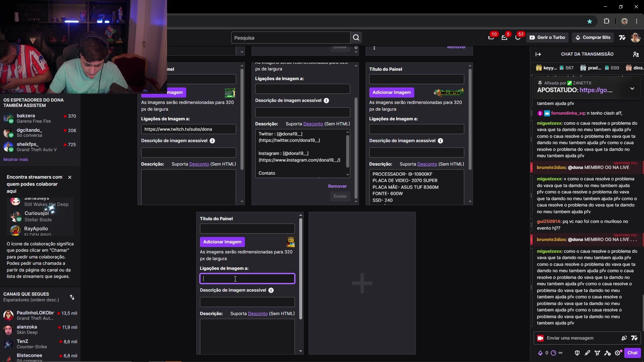Focus the Pesquisa search field
This screenshot has width=644, height=362.
(x=290, y=38)
